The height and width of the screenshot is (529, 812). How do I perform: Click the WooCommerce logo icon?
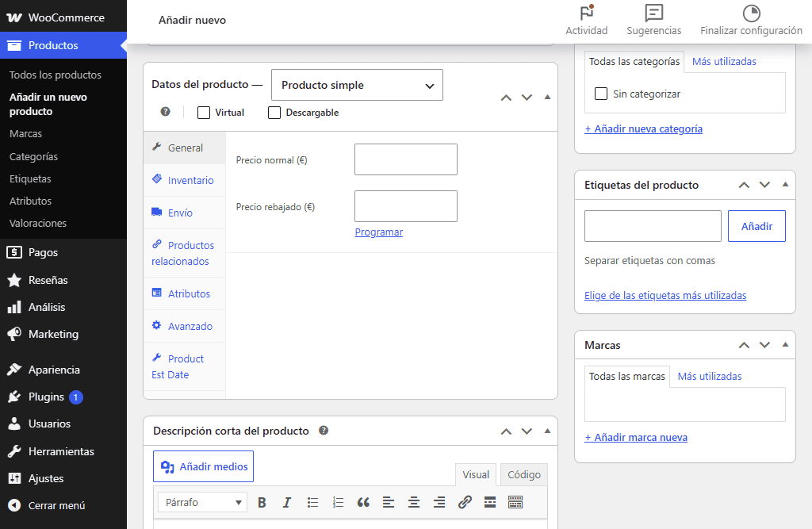point(14,17)
